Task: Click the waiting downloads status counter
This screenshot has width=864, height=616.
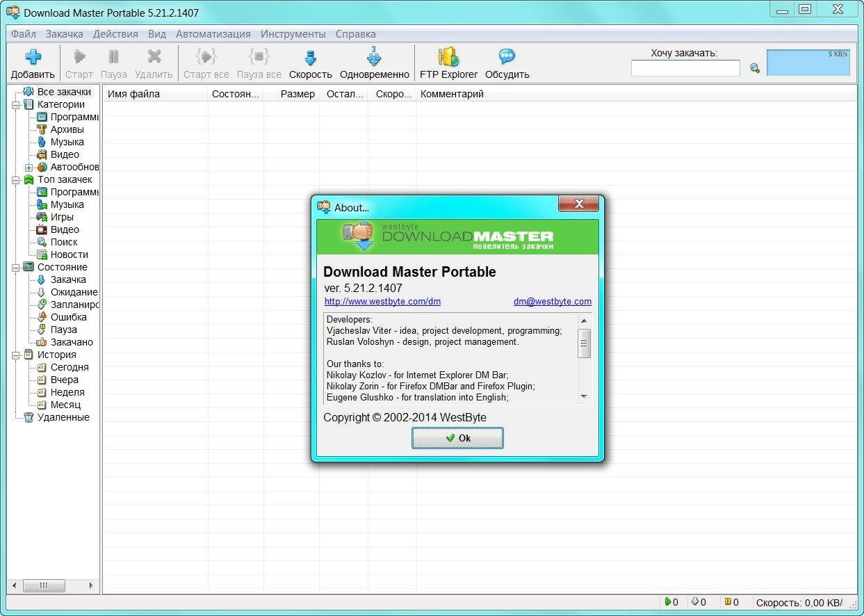Action: pos(699,602)
